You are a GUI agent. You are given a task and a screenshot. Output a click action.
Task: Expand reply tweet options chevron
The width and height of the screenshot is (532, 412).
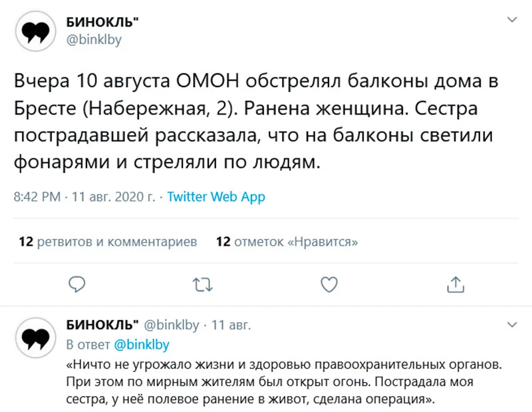[x=511, y=325]
